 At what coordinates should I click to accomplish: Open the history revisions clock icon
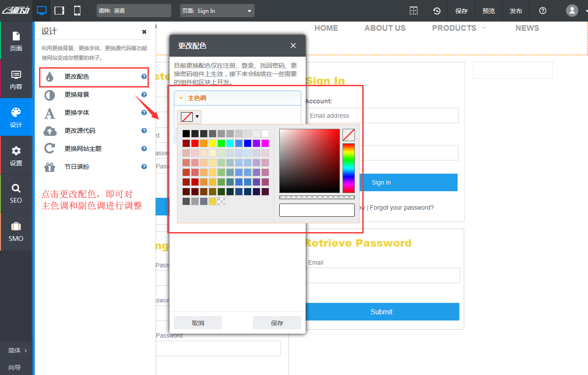pos(436,11)
